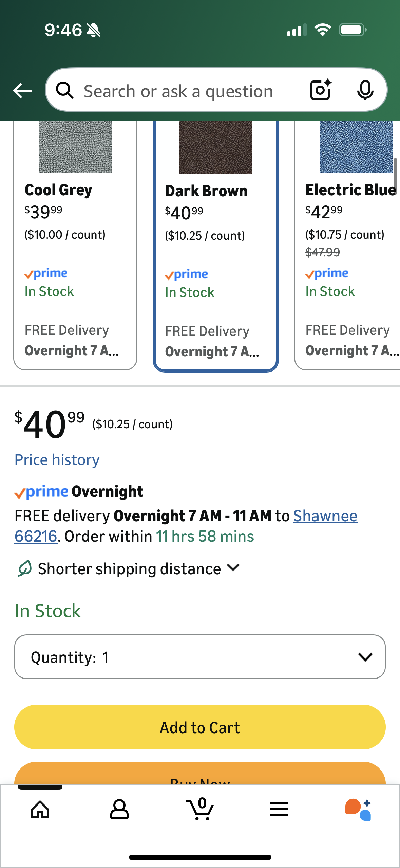Screen dimensions: 400x868
Task: Open the hamburger menu
Action: pos(279,810)
